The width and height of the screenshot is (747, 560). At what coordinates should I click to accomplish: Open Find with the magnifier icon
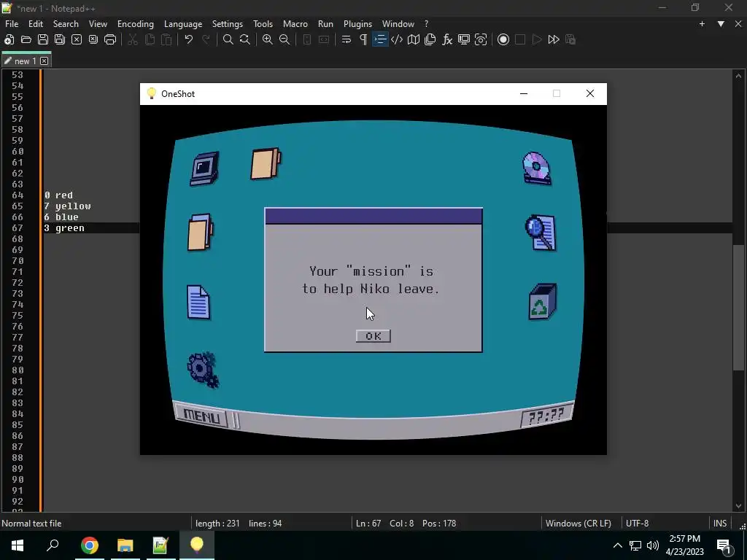pos(228,39)
